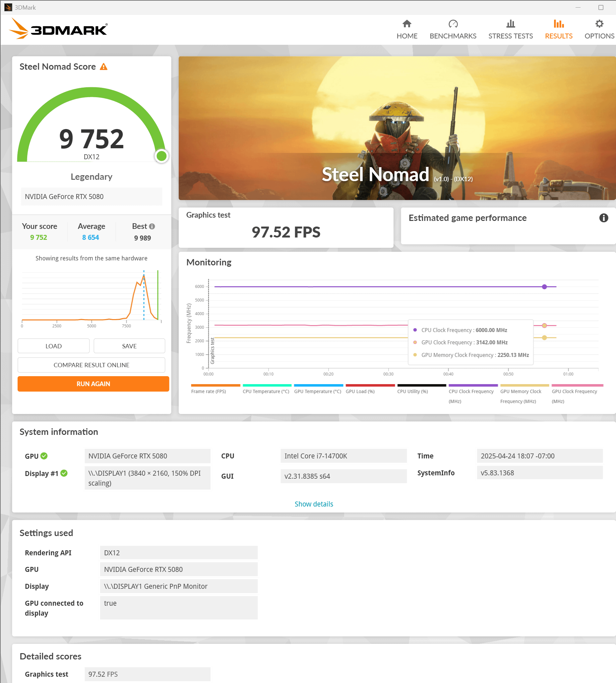Click the 3DMark title bar app icon
616x683 pixels.
(x=8, y=7)
